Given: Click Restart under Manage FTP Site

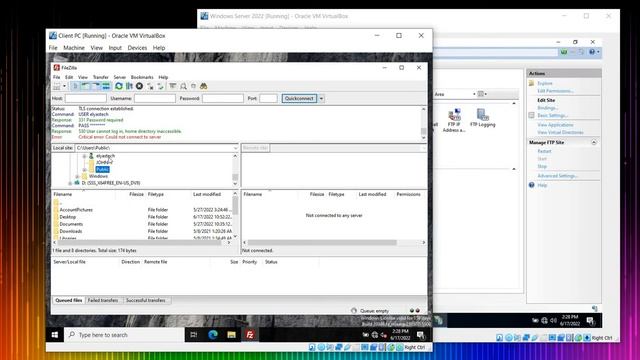Looking at the screenshot, I should [x=544, y=151].
